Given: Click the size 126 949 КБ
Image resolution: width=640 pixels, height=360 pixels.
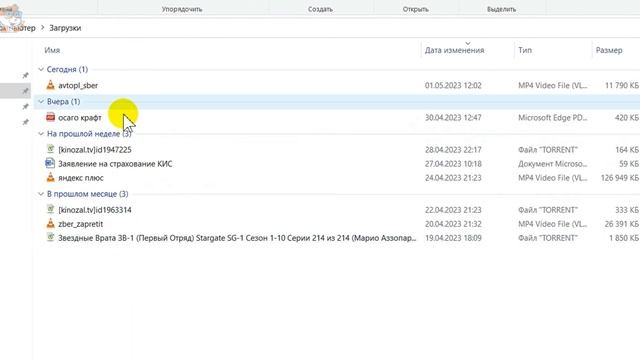Looking at the screenshot, I should [x=620, y=178].
